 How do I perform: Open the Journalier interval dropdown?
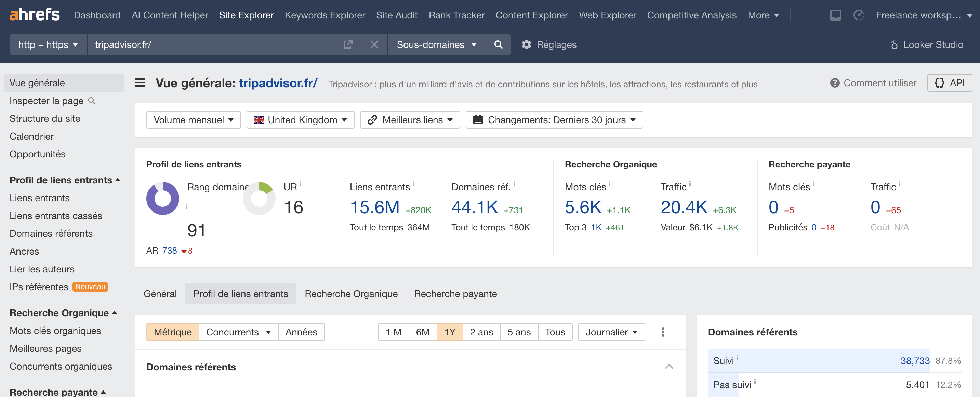coord(611,332)
